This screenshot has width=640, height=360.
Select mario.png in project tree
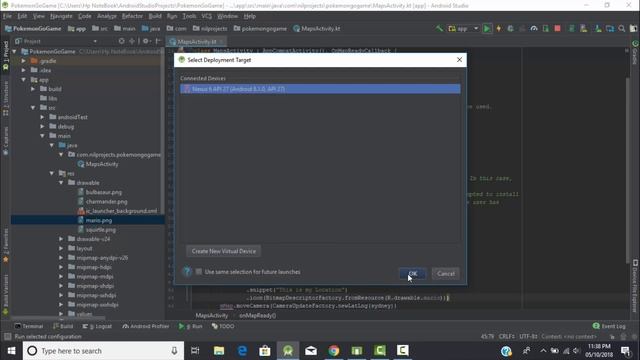(x=99, y=220)
